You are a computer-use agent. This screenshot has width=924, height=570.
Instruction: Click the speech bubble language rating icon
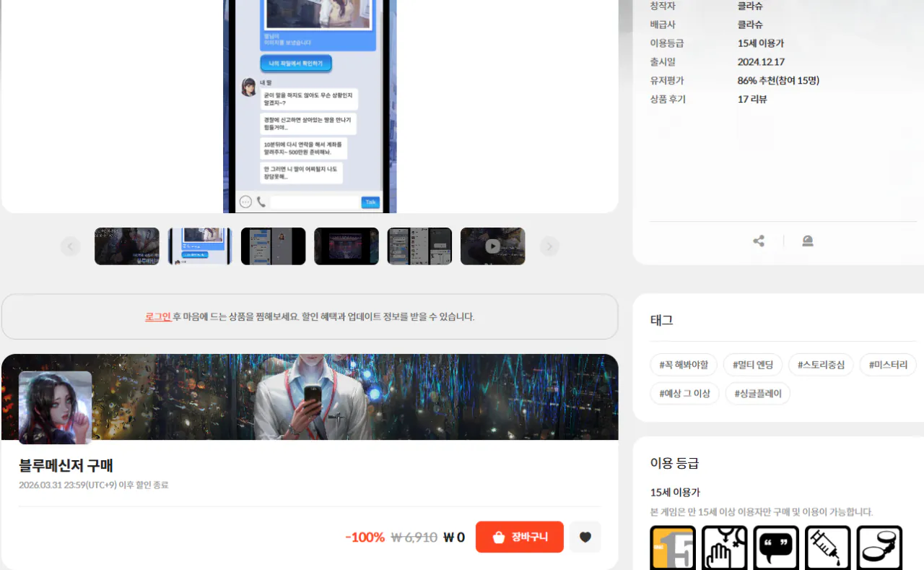776,548
